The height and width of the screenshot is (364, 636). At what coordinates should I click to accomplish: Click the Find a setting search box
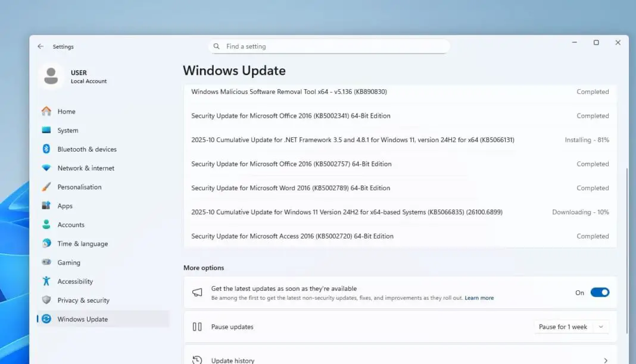(329, 46)
